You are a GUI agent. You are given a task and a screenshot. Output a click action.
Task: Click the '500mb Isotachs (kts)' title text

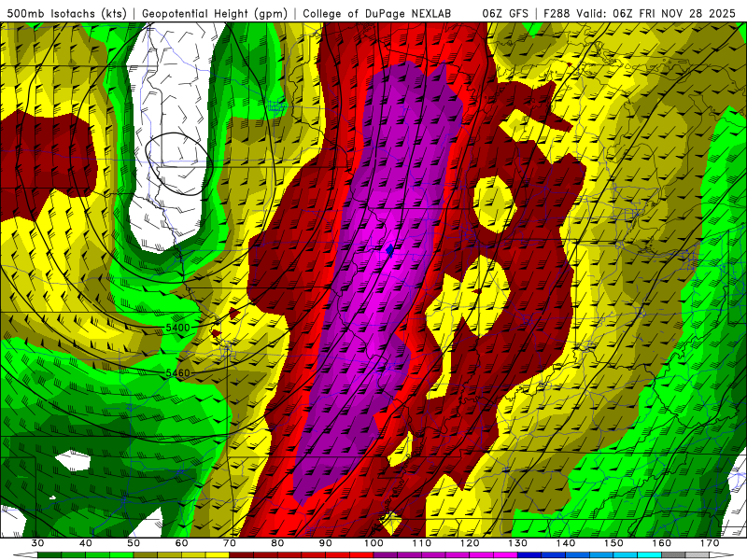(66, 13)
